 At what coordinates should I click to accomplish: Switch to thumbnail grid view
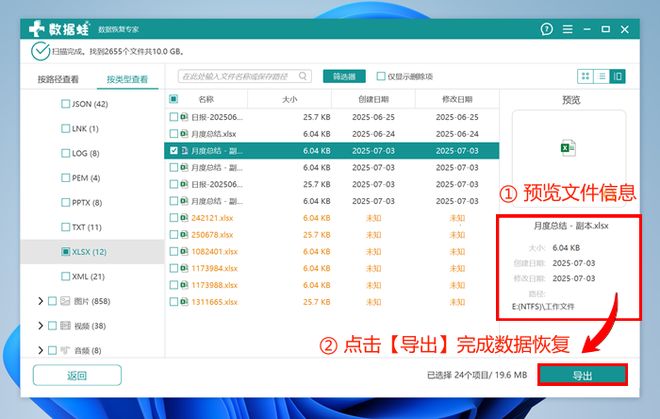click(x=585, y=76)
